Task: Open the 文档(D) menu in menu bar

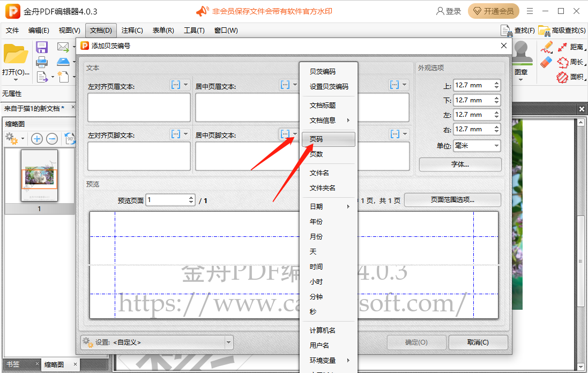Action: (101, 31)
